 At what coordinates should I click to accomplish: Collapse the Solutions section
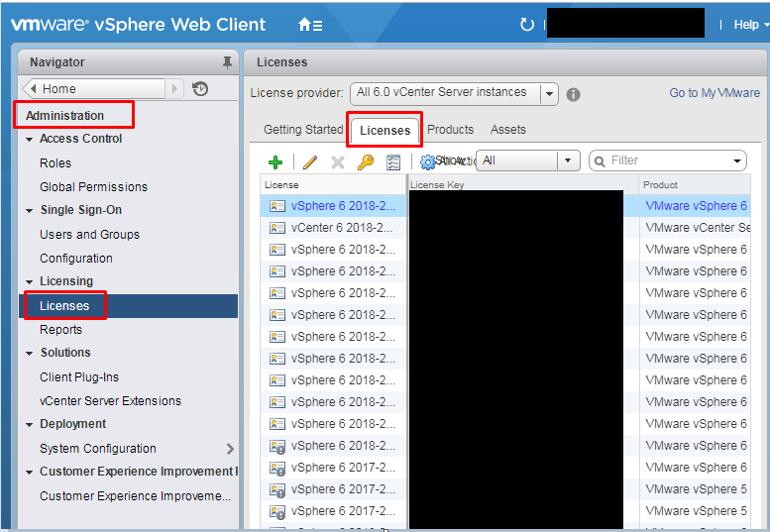pyautogui.click(x=30, y=354)
